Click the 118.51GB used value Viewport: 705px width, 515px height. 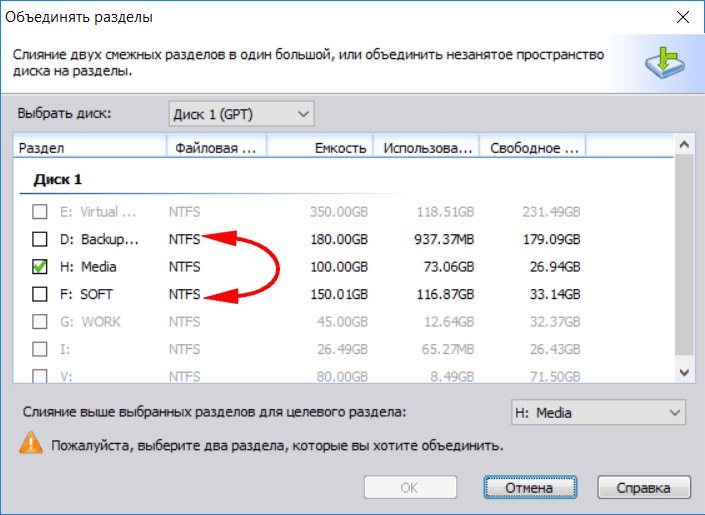[445, 211]
